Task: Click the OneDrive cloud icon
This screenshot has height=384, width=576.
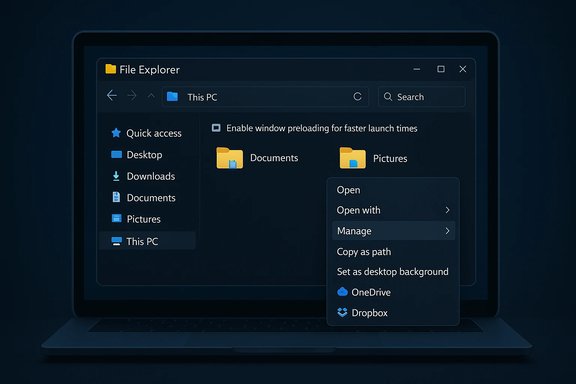Action: (x=342, y=292)
